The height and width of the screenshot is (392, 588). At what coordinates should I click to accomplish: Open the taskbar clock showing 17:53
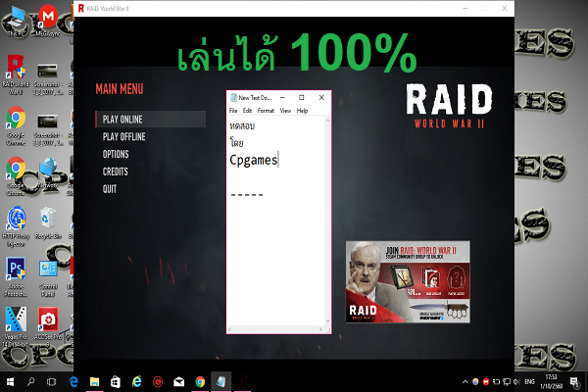[551, 381]
